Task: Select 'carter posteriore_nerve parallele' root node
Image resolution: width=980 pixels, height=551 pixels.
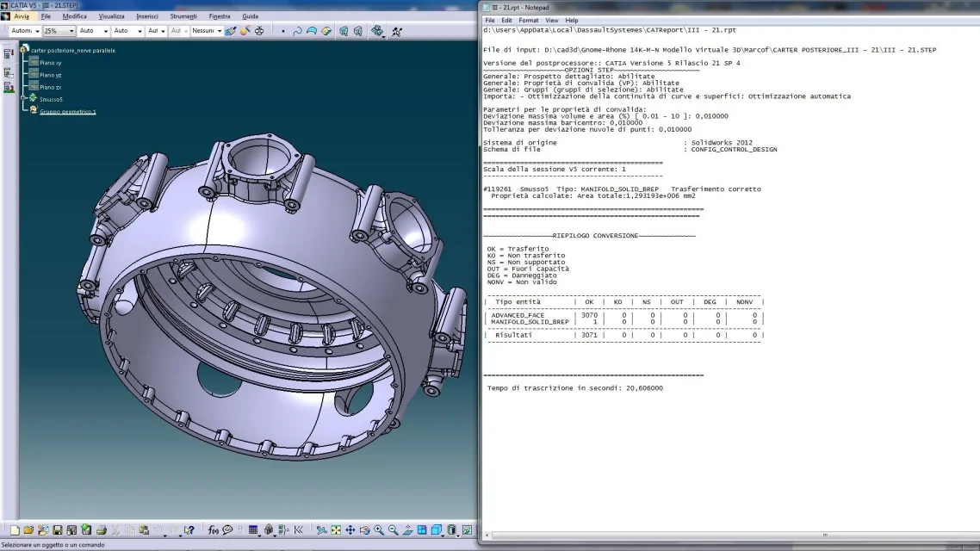Action: pyautogui.click(x=73, y=50)
